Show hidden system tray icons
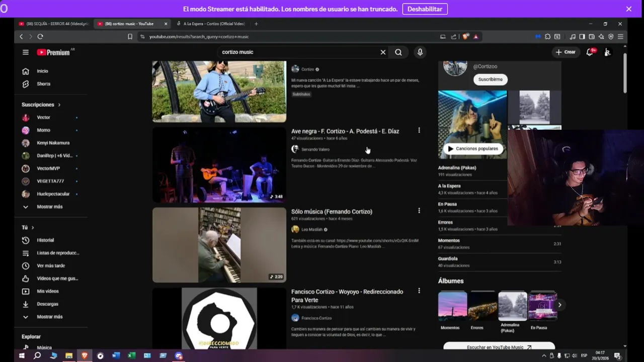Image resolution: width=644 pixels, height=362 pixels. click(x=543, y=355)
